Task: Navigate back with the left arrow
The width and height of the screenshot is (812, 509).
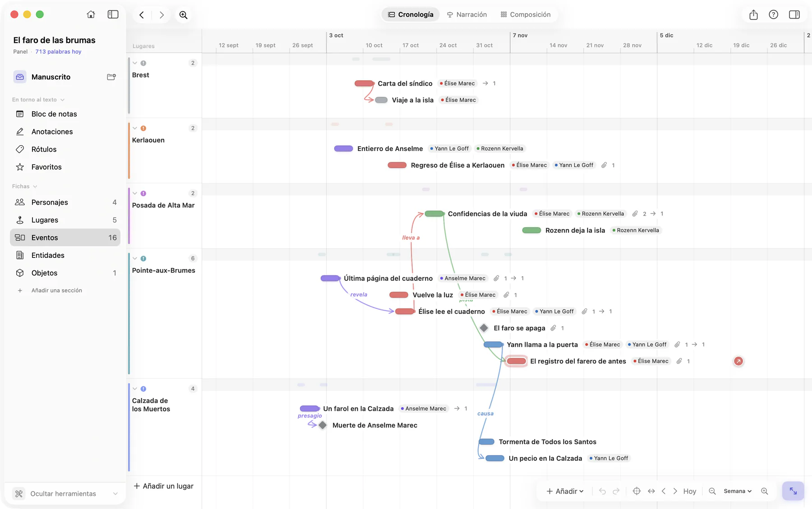Action: click(142, 15)
